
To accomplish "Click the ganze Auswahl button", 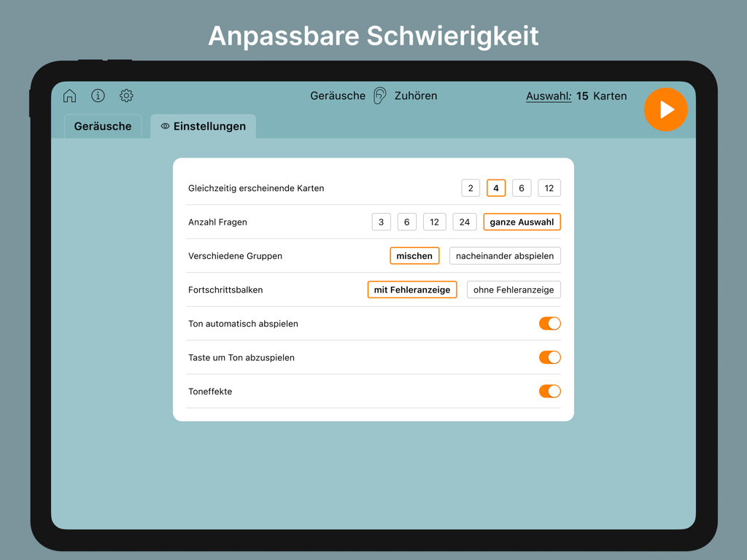I will [x=522, y=222].
